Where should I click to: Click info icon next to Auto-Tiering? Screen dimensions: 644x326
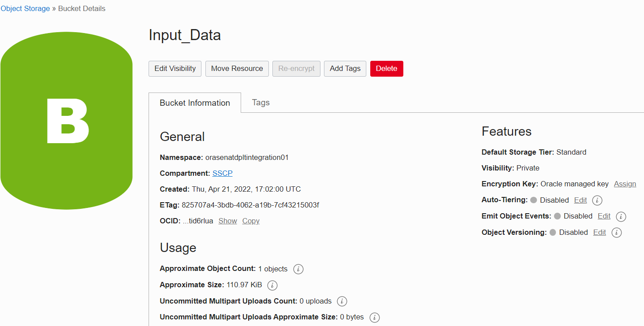[597, 200]
